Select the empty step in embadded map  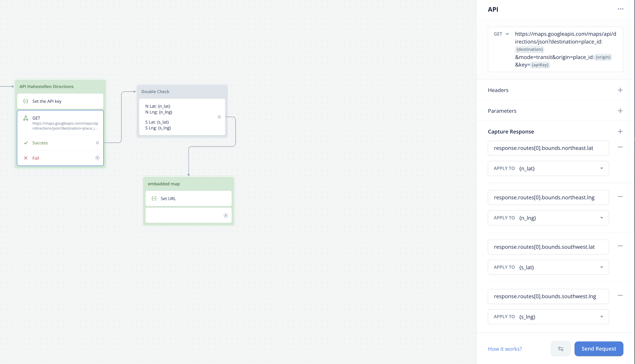coord(188,215)
